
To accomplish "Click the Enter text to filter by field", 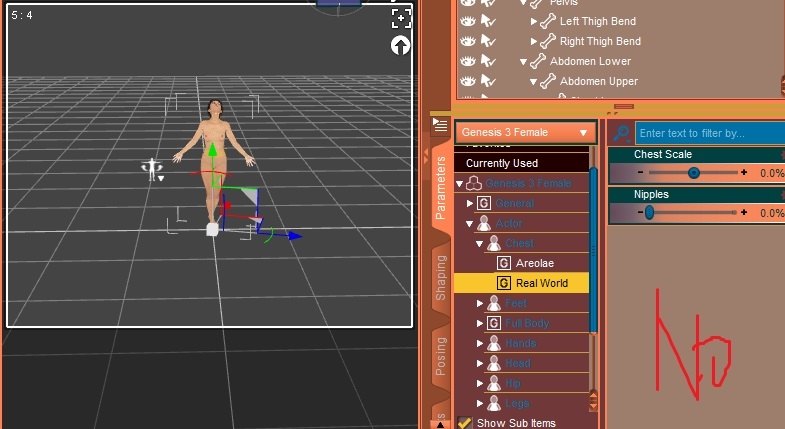I will pyautogui.click(x=710, y=133).
